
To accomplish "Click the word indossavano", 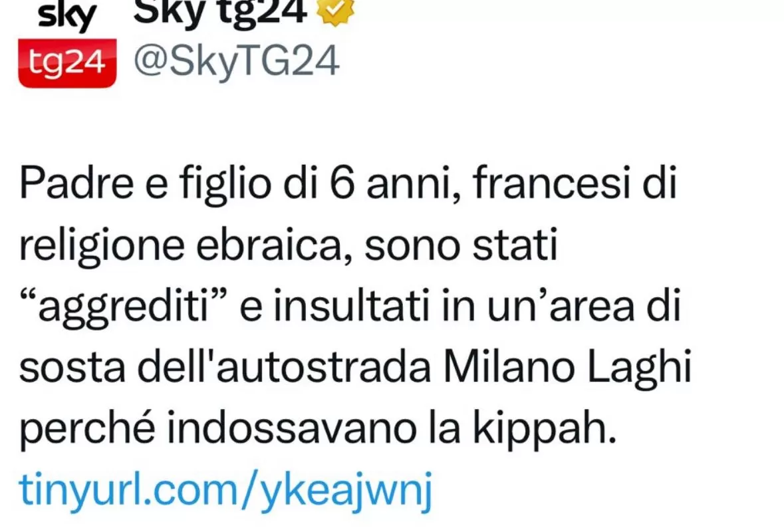I will click(291, 428).
